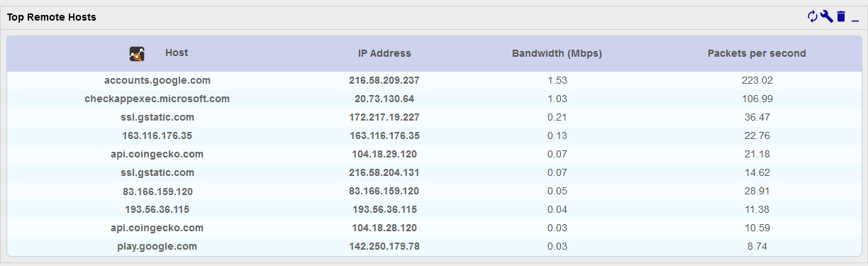The width and height of the screenshot is (868, 266).
Task: Select bandwidth value 1.53
Action: click(557, 80)
